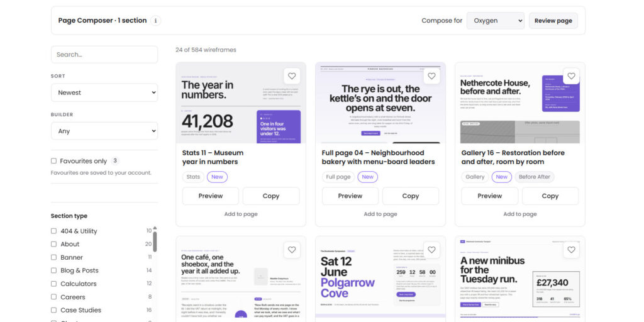Screen dimensions: 644x322
Task: Click the Stats tag on Stats 11 card
Action: click(193, 177)
